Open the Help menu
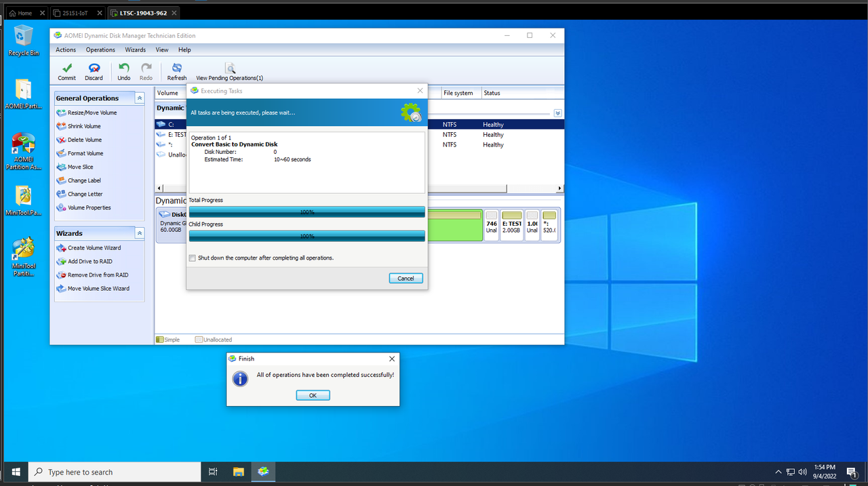 coord(184,49)
